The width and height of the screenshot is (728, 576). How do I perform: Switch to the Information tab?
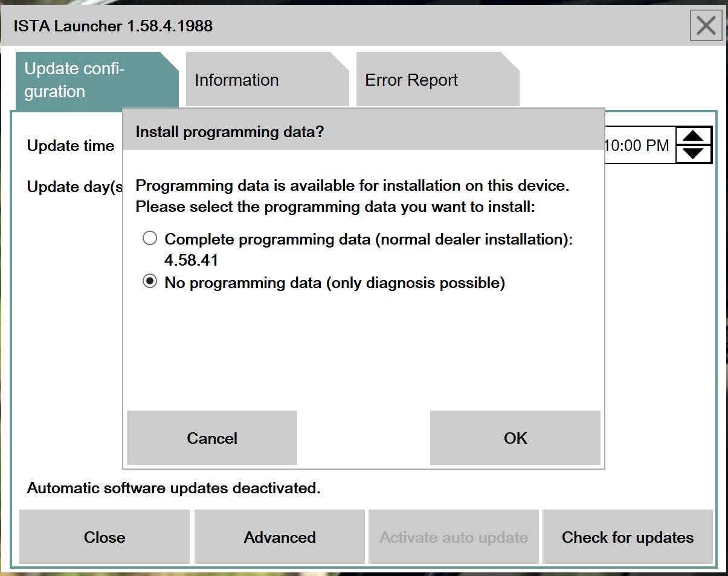point(236,79)
